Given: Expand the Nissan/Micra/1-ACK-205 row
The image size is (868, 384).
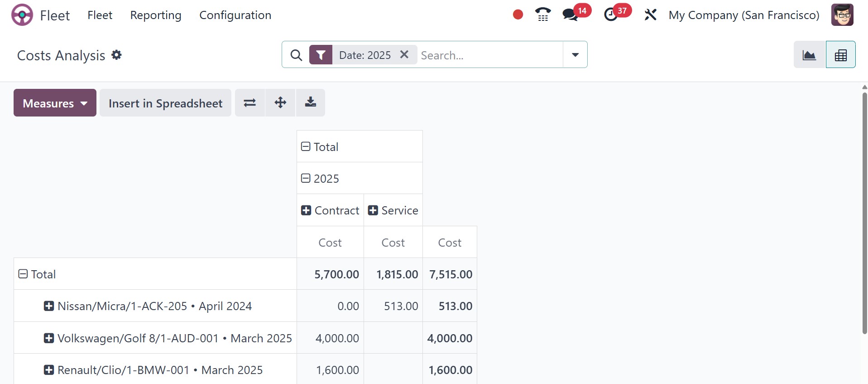Looking at the screenshot, I should [49, 306].
